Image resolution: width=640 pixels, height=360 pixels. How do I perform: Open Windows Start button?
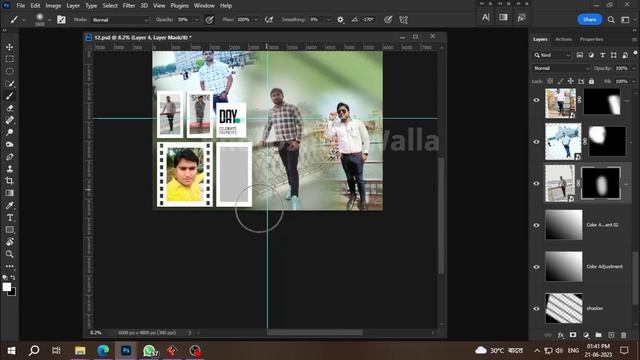(11, 351)
